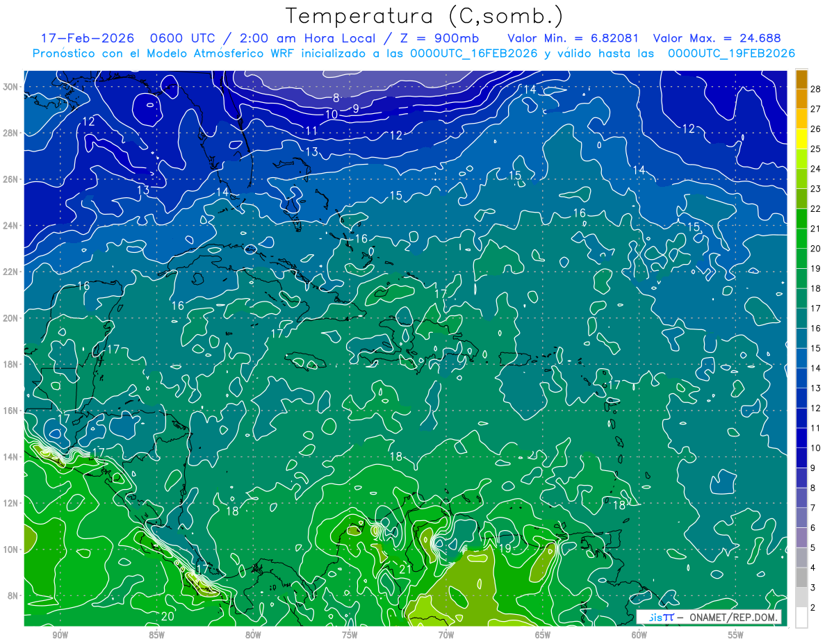Click the "70W" longitude axis label
The image size is (834, 644).
pyautogui.click(x=446, y=635)
